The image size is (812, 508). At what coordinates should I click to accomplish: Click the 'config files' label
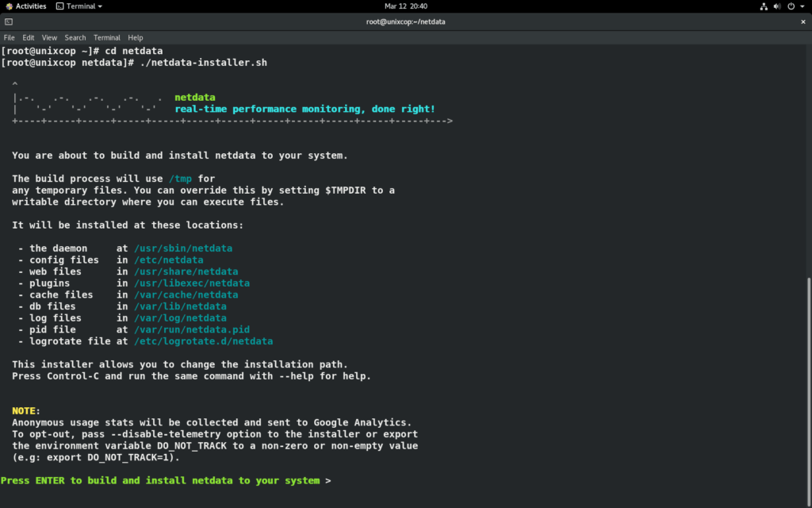[64, 260]
